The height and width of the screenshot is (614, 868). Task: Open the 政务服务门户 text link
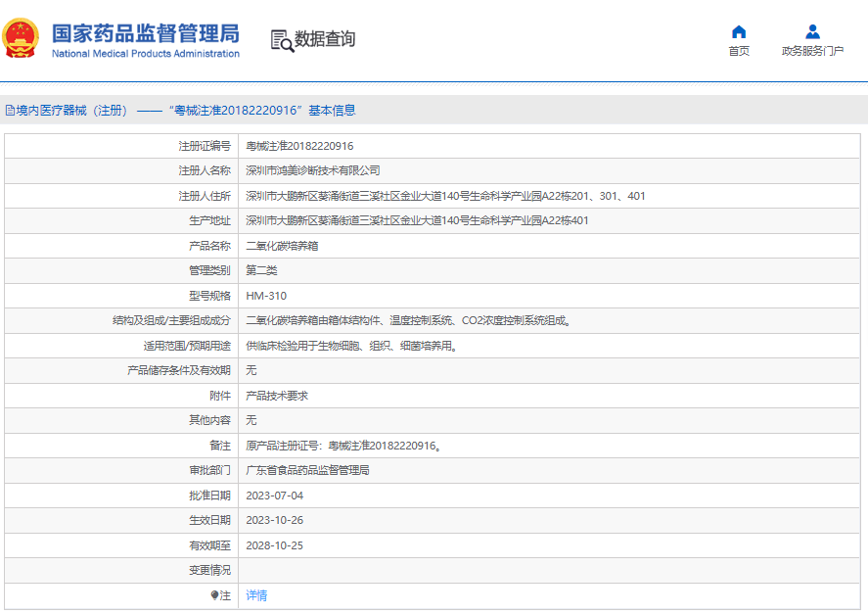[x=812, y=51]
